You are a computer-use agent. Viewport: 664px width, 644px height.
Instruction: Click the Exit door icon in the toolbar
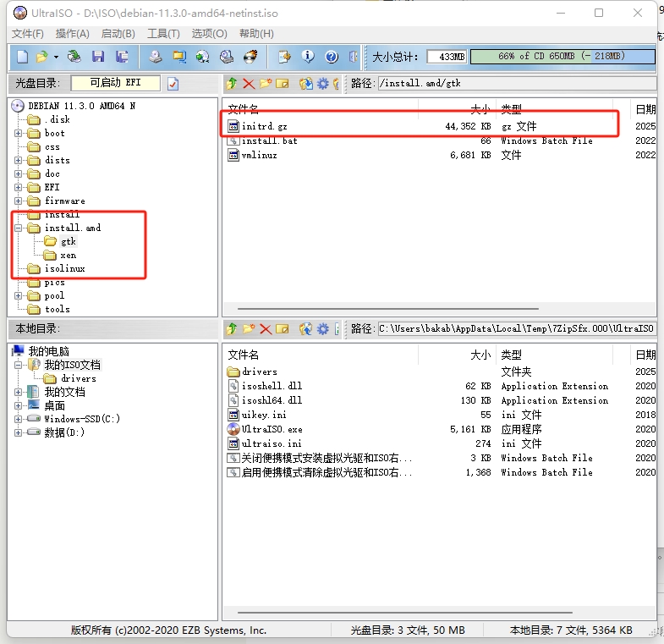354,57
